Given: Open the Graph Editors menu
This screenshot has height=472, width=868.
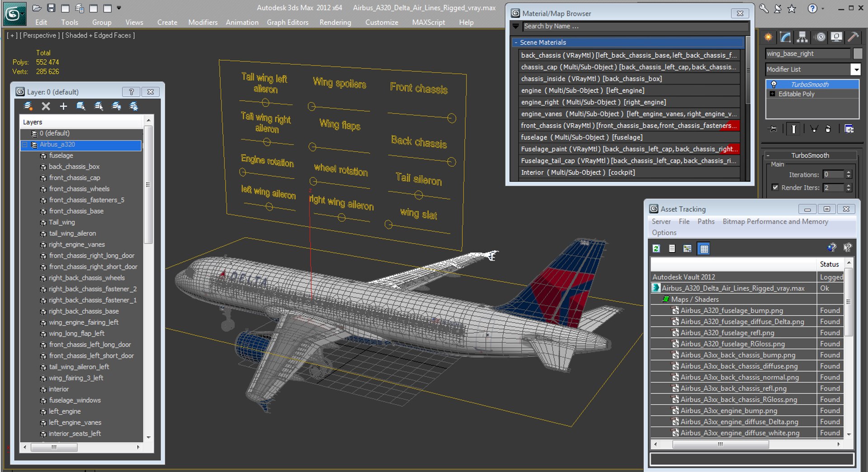Looking at the screenshot, I should pyautogui.click(x=288, y=22).
